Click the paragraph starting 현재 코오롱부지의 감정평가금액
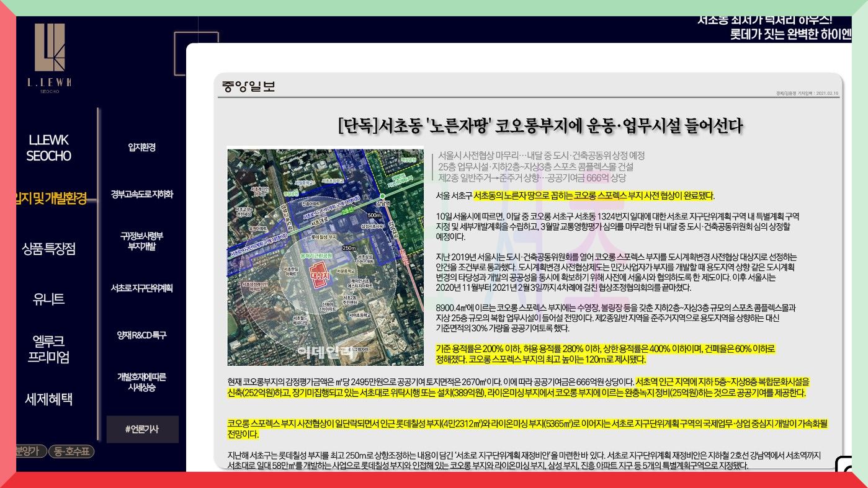 point(518,388)
